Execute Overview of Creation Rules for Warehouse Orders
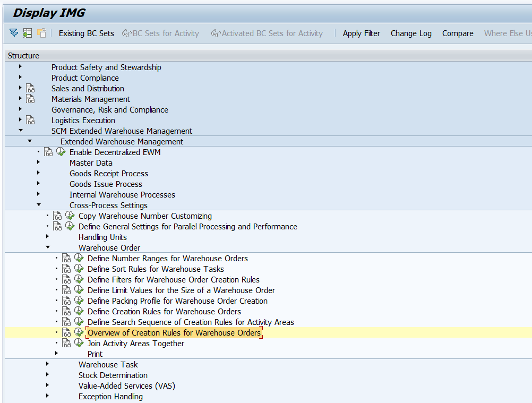Image resolution: width=532 pixels, height=403 pixels. (x=79, y=332)
